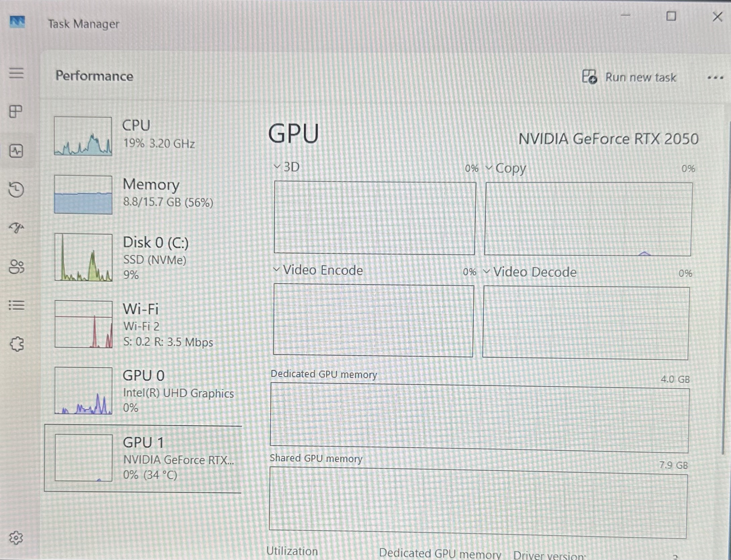
Task: Open the Users page icon
Action: (16, 267)
